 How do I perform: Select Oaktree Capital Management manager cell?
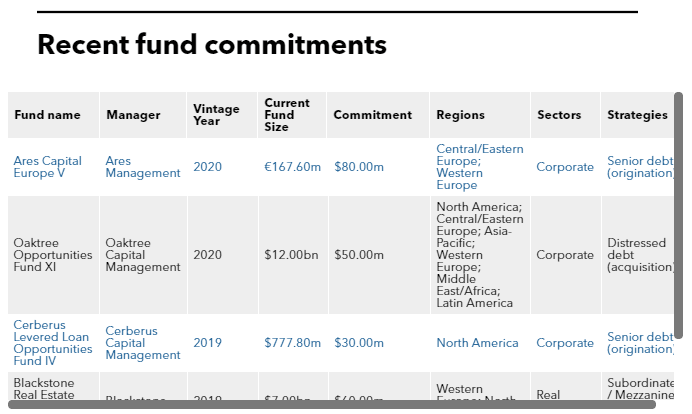143,255
